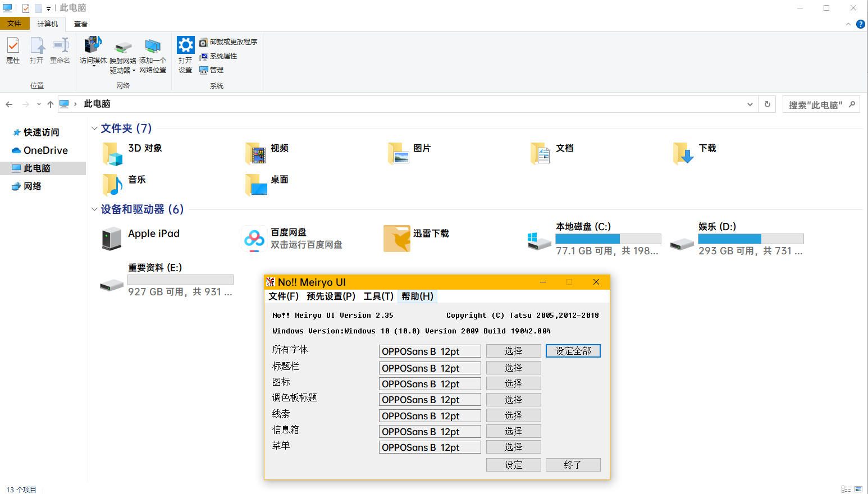Collapse the ribbon with the minimize chevron
Viewport: 868px width, 494px height.
tap(848, 24)
